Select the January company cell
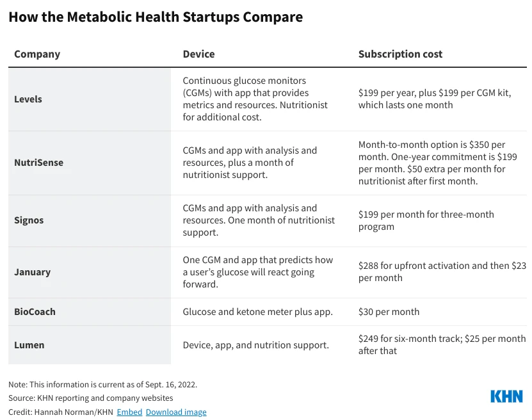Image resolution: width=532 pixels, height=420 pixels. coord(32,272)
